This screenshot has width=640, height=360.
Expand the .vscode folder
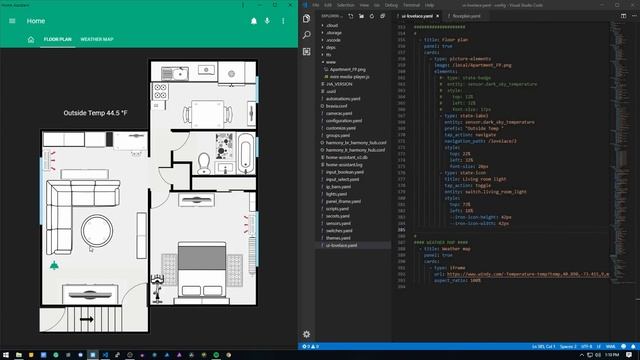click(333, 40)
